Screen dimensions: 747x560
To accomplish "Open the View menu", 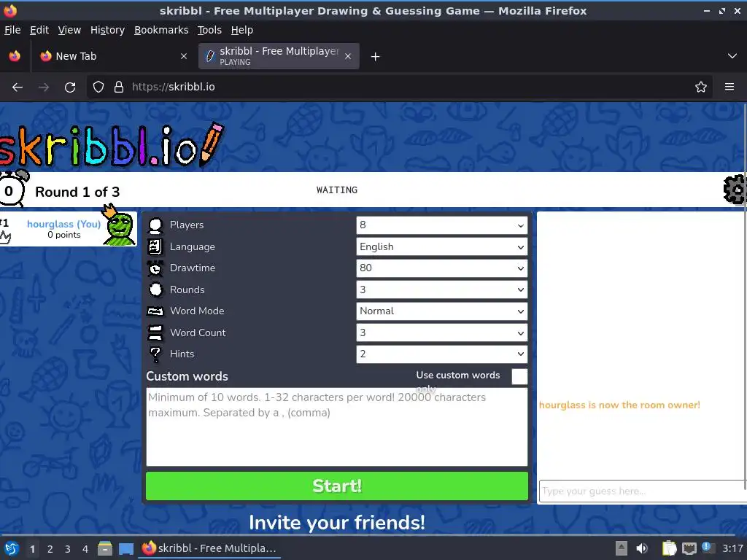I will pyautogui.click(x=69, y=30).
